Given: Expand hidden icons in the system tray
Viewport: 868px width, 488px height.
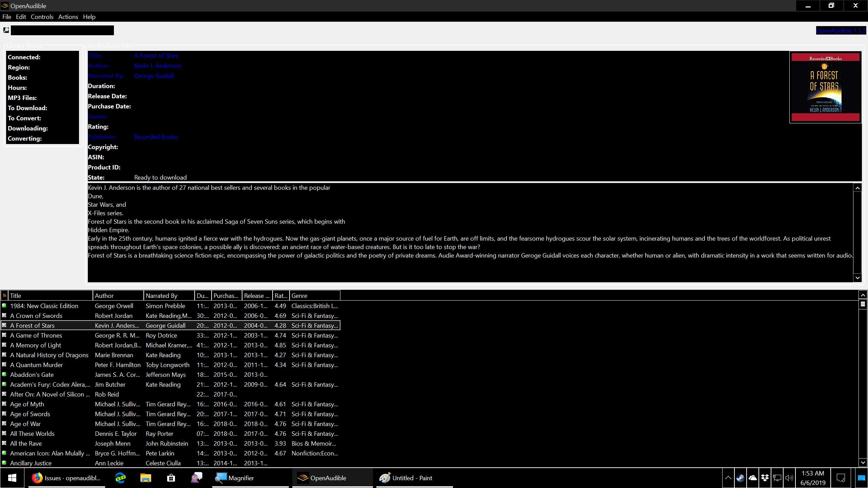Looking at the screenshot, I should tap(728, 478).
